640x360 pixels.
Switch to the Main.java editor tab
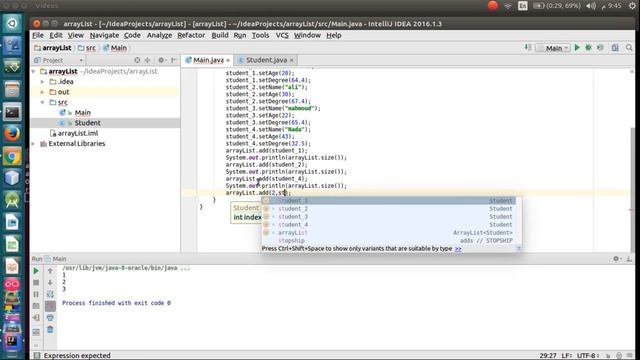(x=208, y=60)
